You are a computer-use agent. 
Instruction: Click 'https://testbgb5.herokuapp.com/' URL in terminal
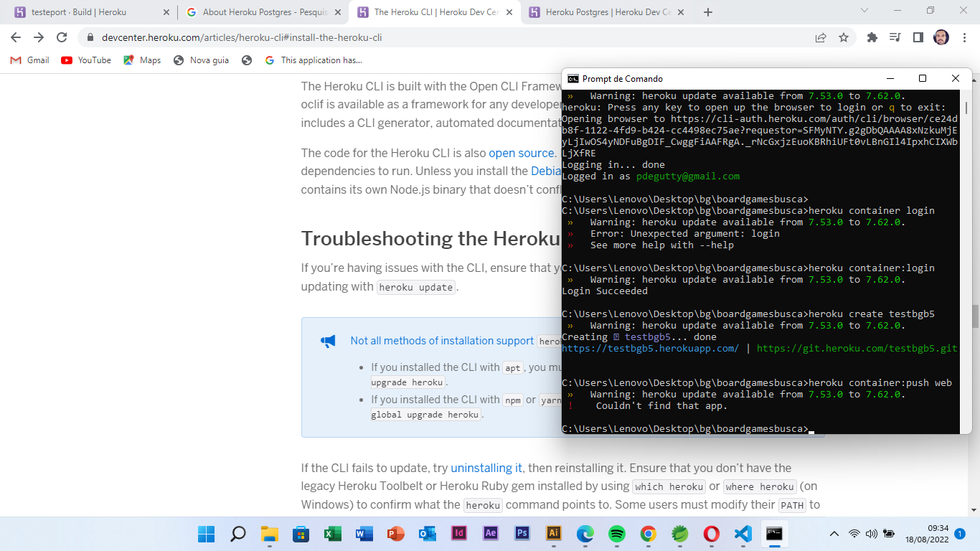click(650, 349)
